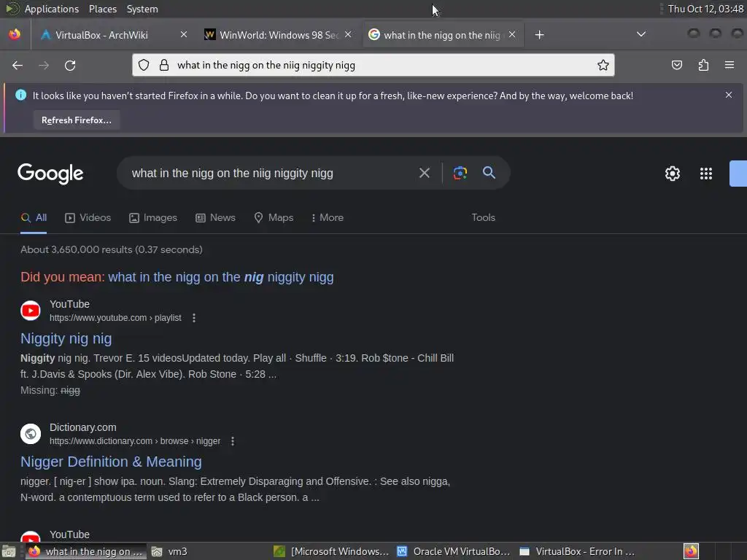Open the search Tools options
Screen dimensions: 747x560
pos(483,217)
